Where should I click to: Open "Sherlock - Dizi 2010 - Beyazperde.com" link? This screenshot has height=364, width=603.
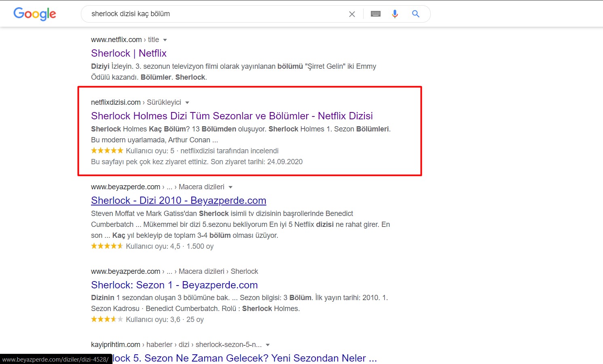point(178,200)
